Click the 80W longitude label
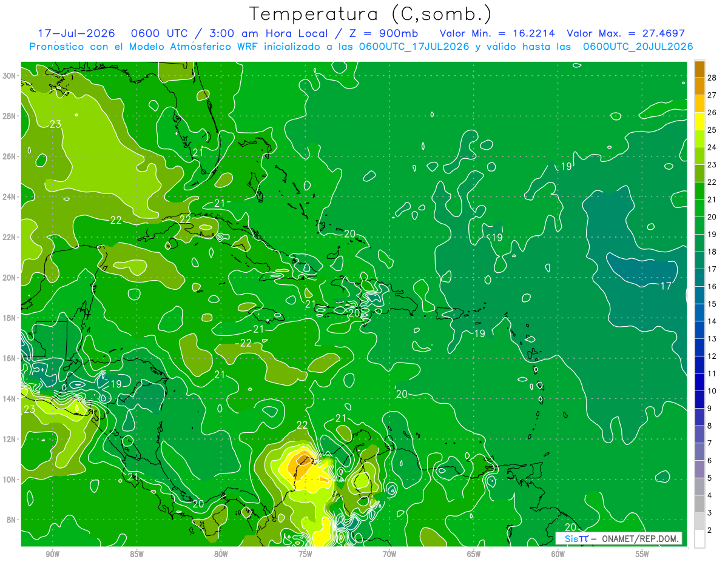 tap(221, 555)
